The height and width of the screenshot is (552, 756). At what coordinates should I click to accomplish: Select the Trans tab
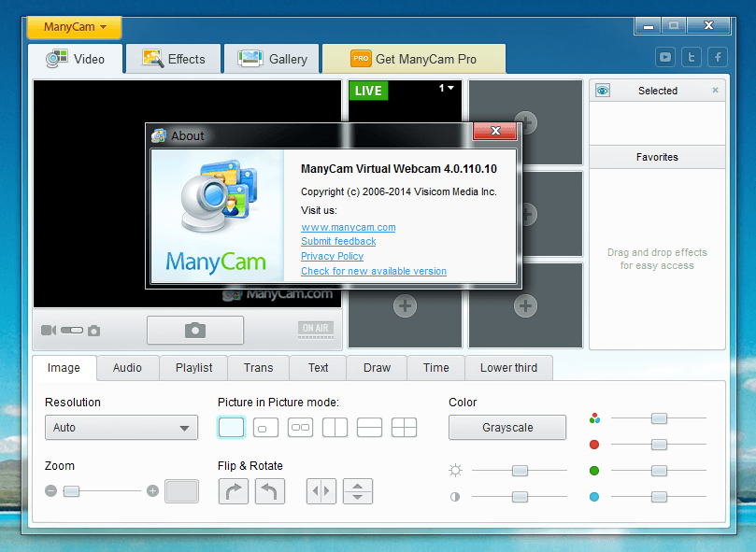pyautogui.click(x=259, y=368)
